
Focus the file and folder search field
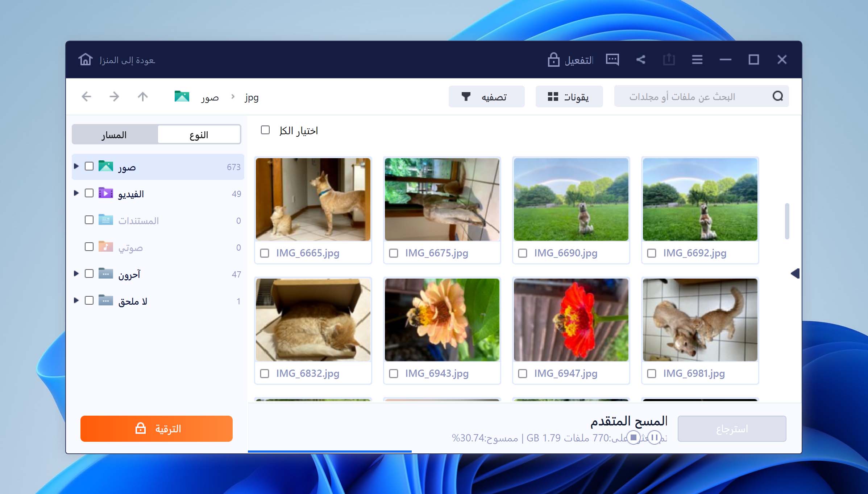click(701, 96)
